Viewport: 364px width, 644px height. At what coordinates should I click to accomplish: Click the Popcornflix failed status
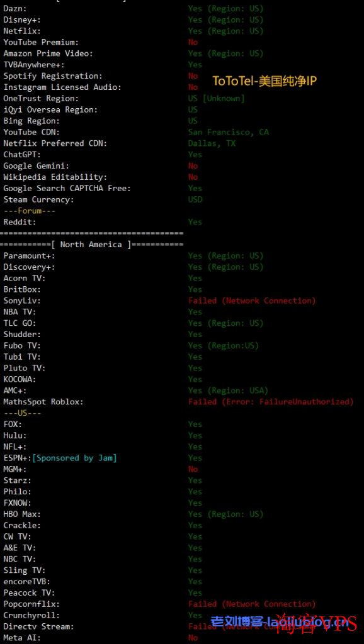(x=252, y=604)
